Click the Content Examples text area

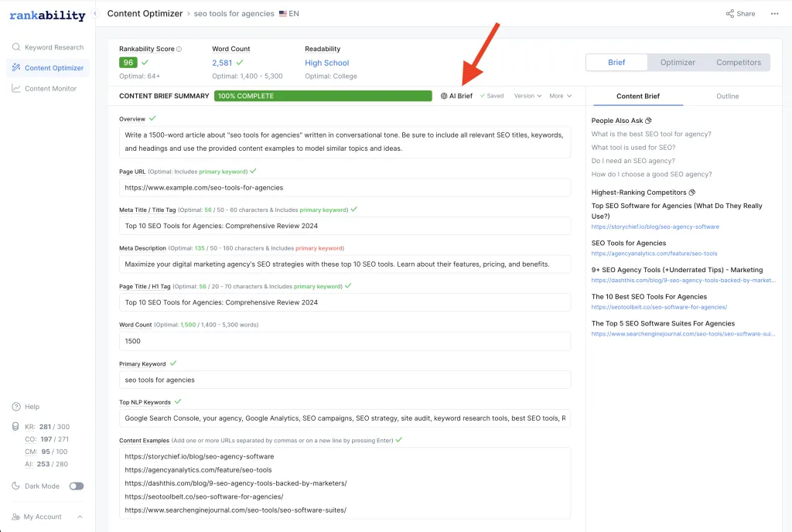(345, 483)
